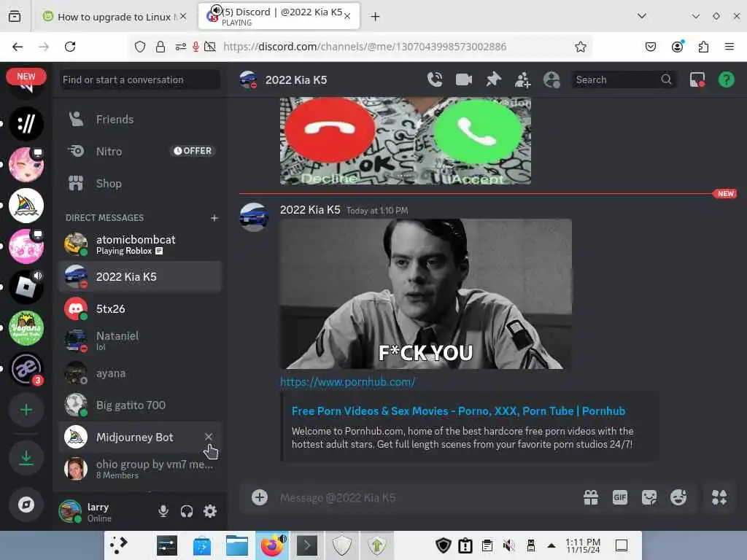This screenshot has width=747, height=560.
Task: Toggle microphone permission in address bar
Action: [x=196, y=47]
